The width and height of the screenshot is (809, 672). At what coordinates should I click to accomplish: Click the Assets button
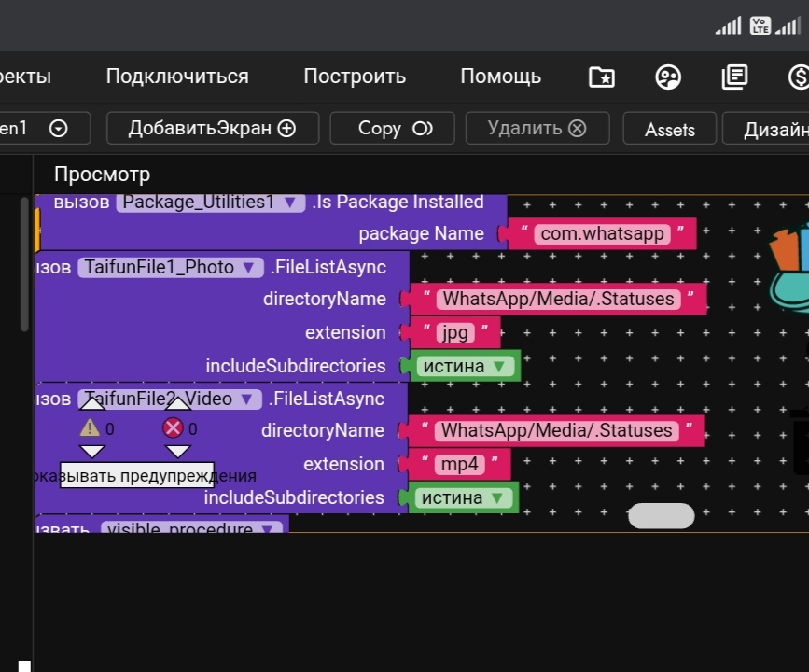pos(669,130)
